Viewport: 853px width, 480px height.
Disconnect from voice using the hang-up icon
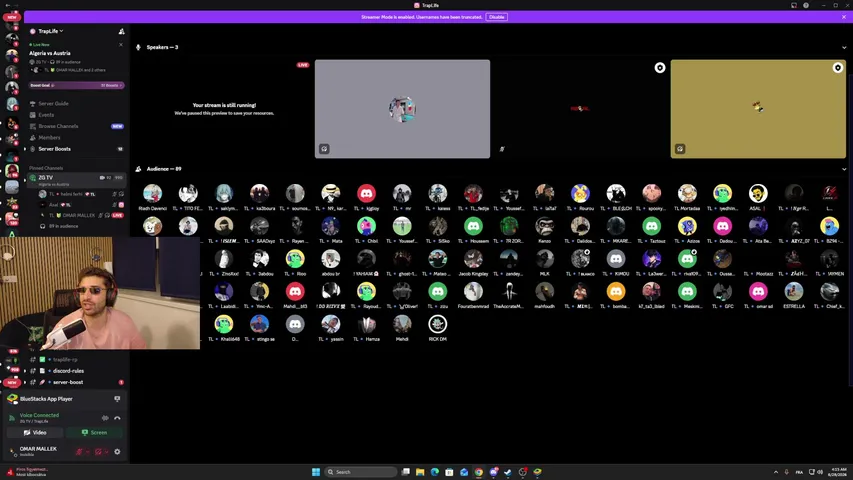coord(117,418)
